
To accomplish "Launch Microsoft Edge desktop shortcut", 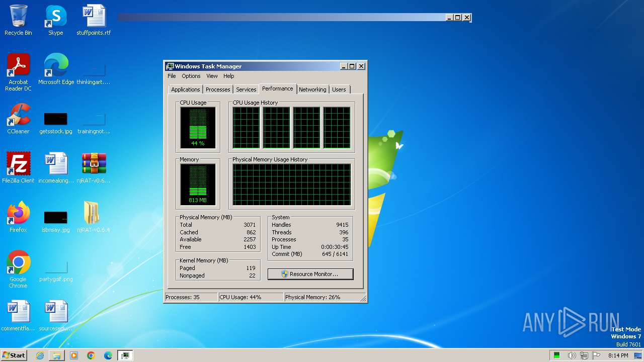I will 56,69.
